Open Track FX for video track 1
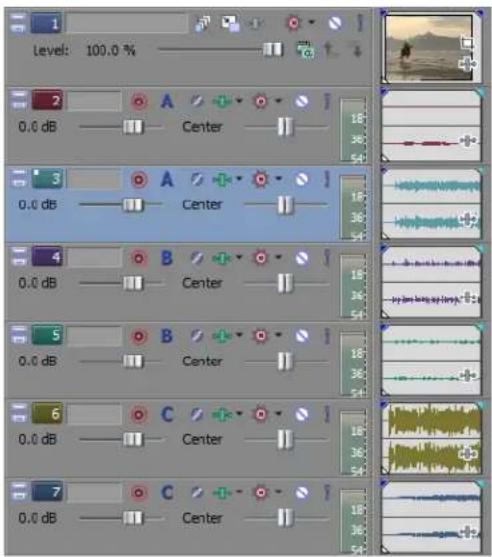 (256, 24)
